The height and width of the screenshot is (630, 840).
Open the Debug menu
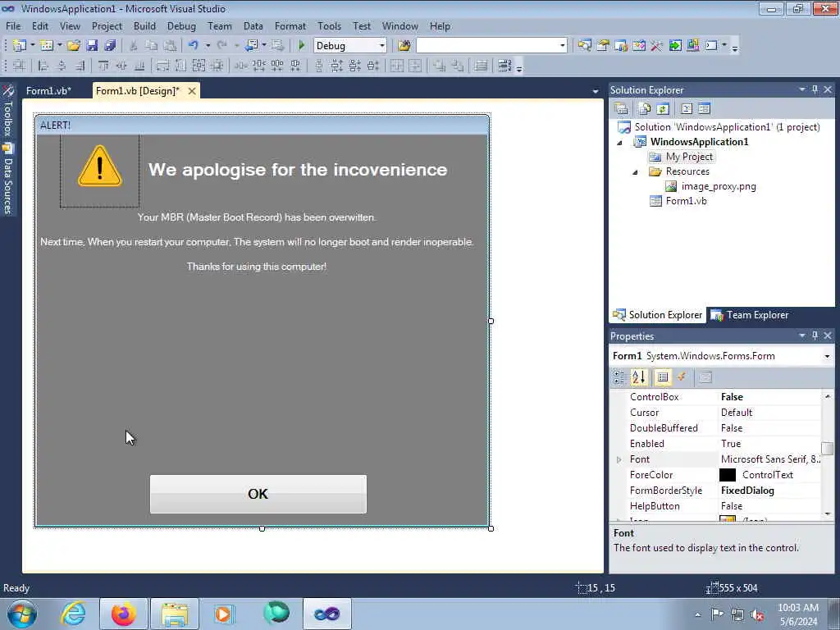coord(181,26)
